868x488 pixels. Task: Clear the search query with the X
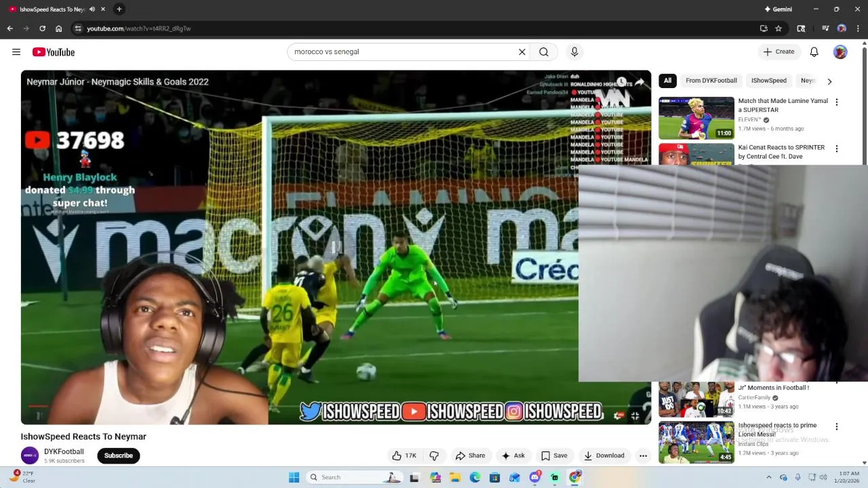(x=522, y=52)
